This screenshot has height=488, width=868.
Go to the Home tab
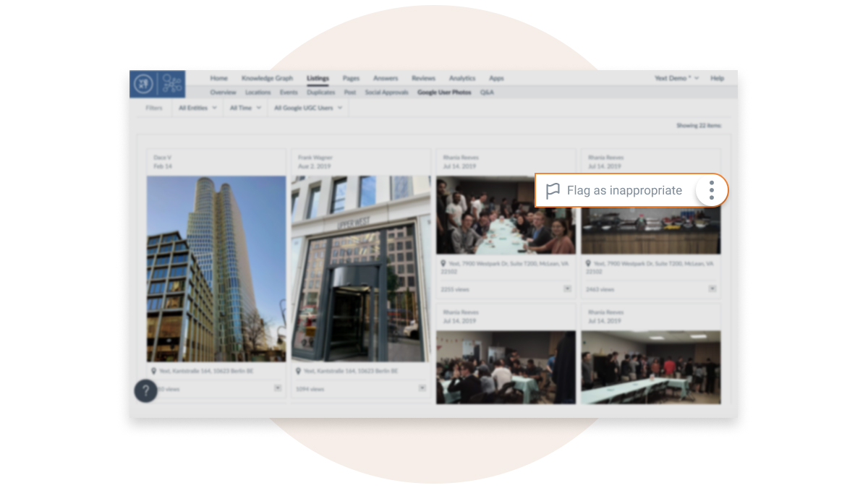coord(218,78)
